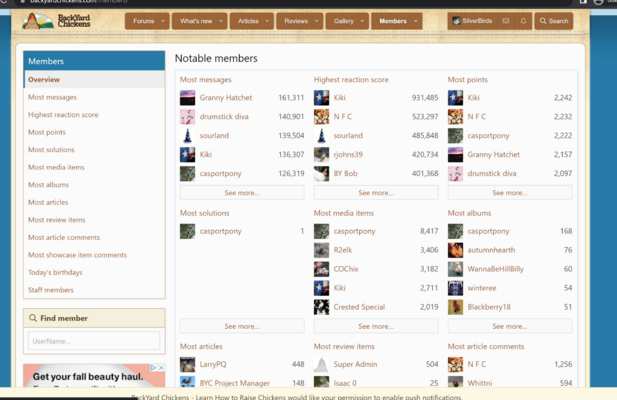Click wintereee avatar under Most albums
The image size is (617, 400).
[455, 288]
